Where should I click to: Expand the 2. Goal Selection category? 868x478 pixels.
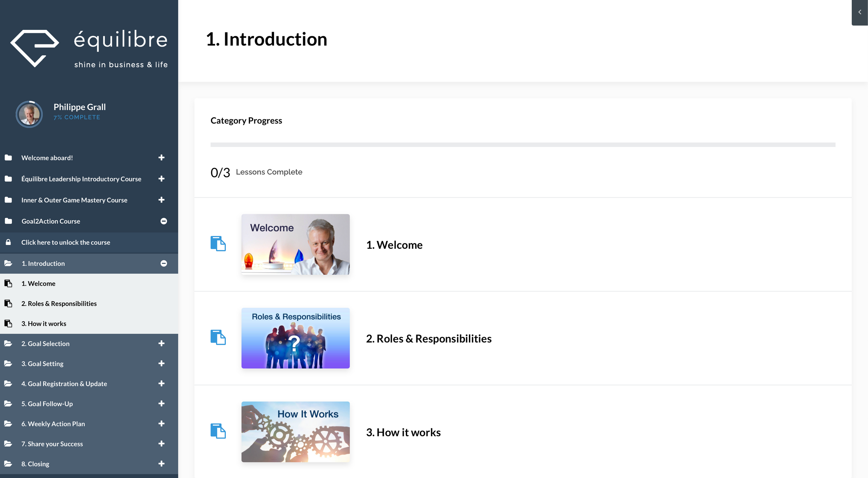click(x=161, y=343)
